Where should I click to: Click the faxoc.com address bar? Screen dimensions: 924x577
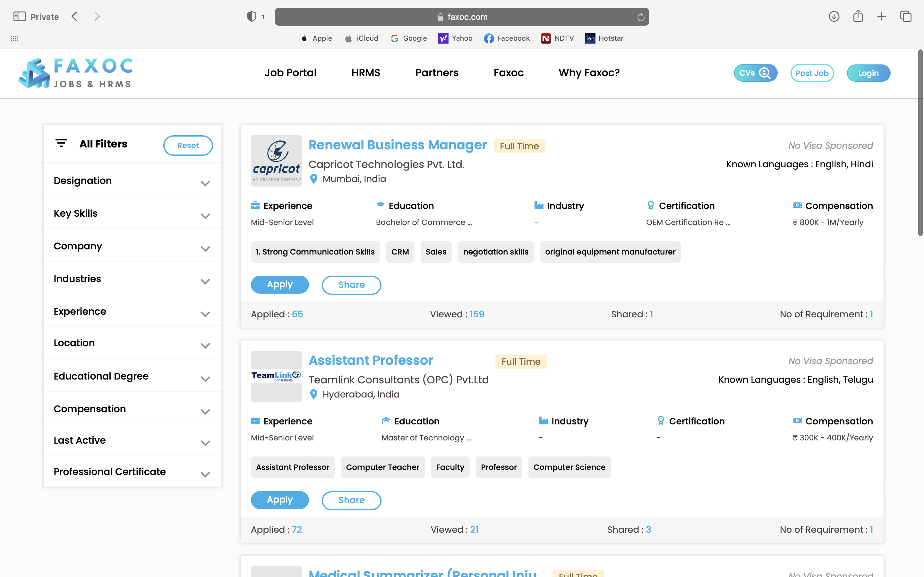click(461, 17)
